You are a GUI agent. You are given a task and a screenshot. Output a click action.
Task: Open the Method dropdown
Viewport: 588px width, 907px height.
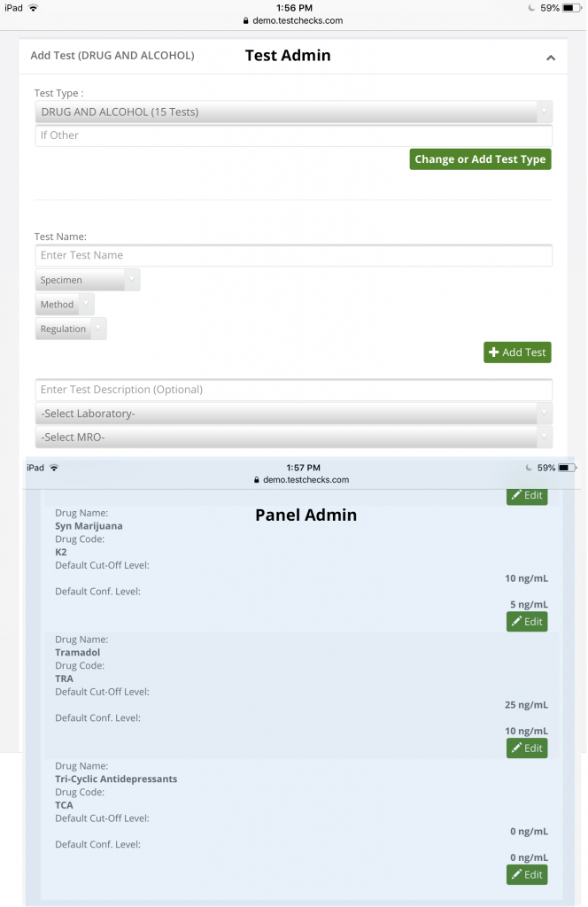[65, 305]
